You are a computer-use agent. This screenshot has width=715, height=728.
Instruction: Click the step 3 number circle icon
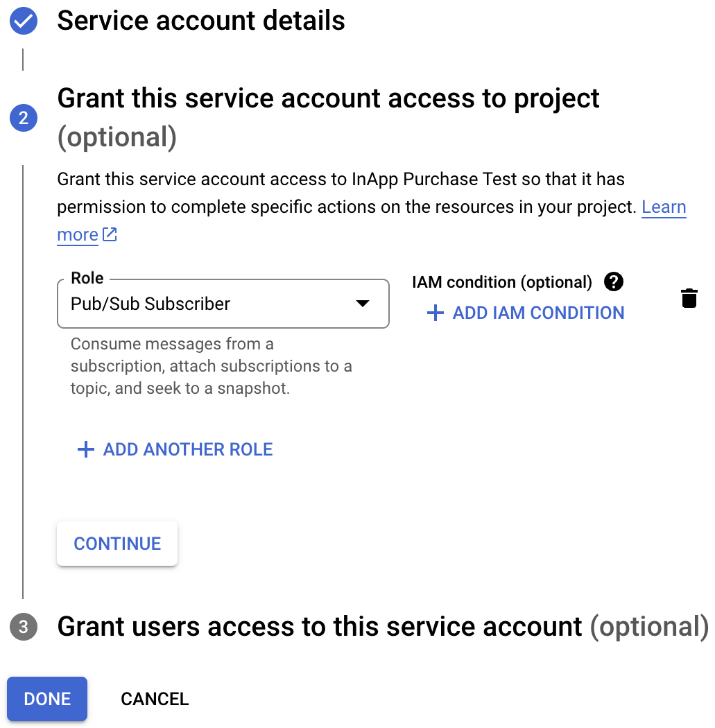coord(23,627)
